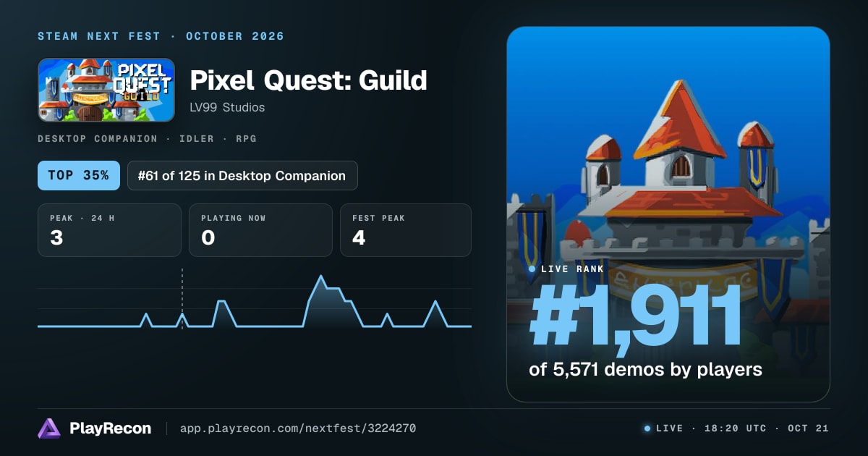
Task: Click the Desktop Companion · Idler · RPG tags
Action: click(147, 138)
